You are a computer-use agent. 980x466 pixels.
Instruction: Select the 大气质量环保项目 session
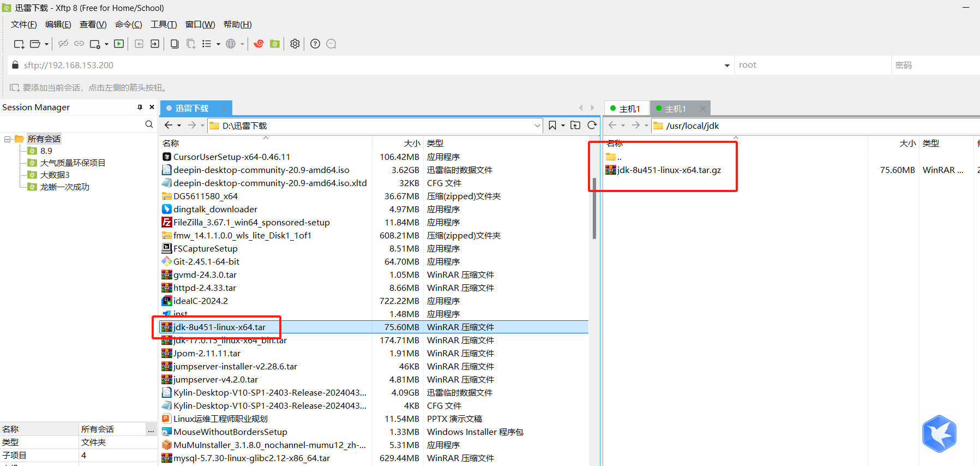[x=73, y=163]
